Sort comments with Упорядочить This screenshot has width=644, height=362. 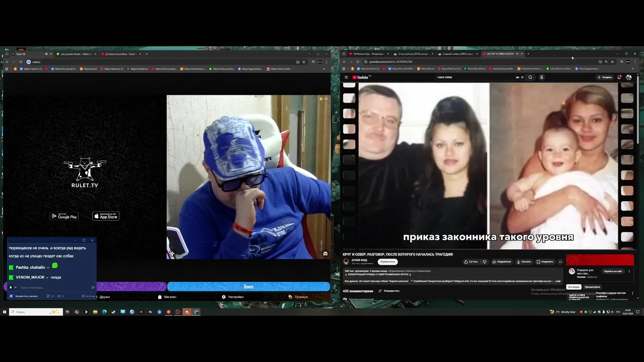389,291
